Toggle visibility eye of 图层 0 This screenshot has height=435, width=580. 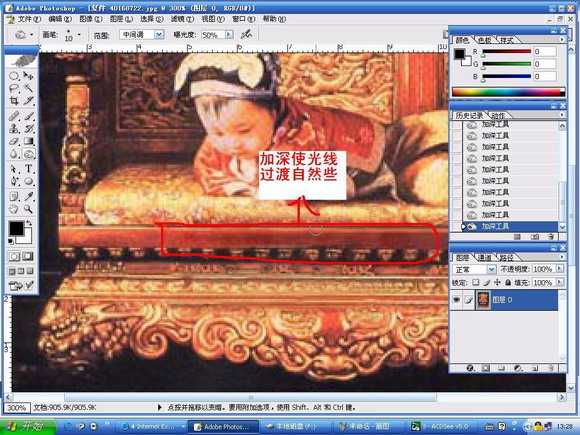[457, 300]
